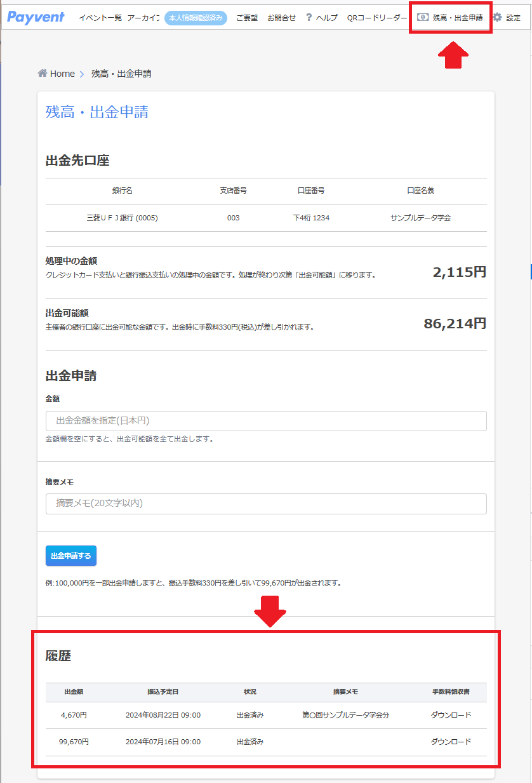Click the 本人情報確認済み badge

point(196,18)
